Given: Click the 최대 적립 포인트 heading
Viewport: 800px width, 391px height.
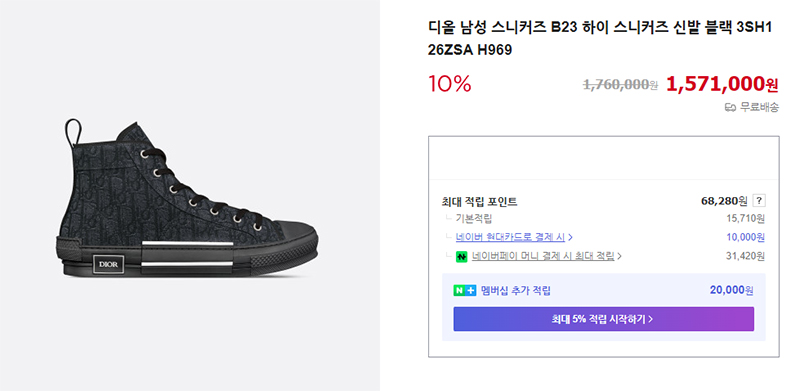Looking at the screenshot, I should [480, 202].
